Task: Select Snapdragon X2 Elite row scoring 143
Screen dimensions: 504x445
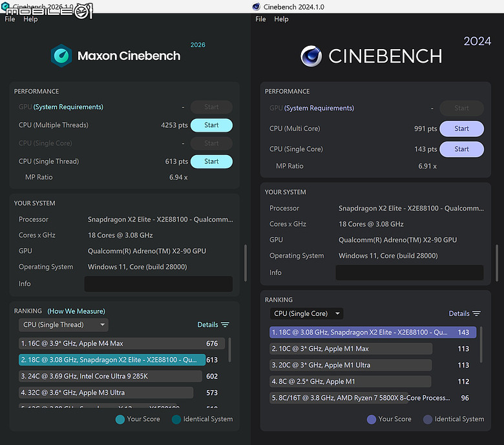Action: coord(373,332)
